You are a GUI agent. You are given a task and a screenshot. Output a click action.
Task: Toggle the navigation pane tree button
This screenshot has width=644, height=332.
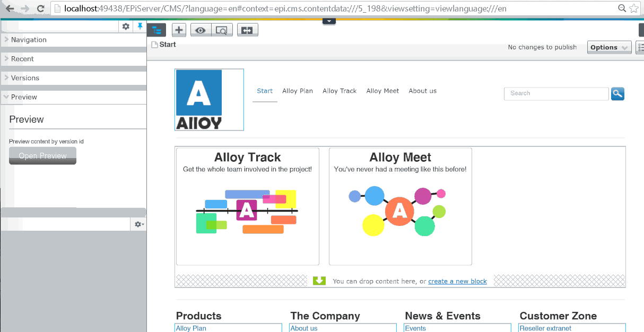[156, 30]
